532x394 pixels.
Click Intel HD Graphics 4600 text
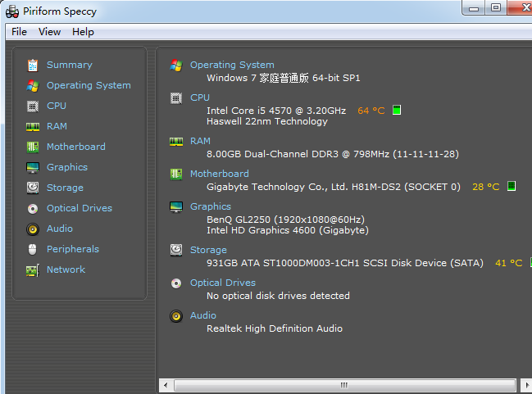pos(288,230)
